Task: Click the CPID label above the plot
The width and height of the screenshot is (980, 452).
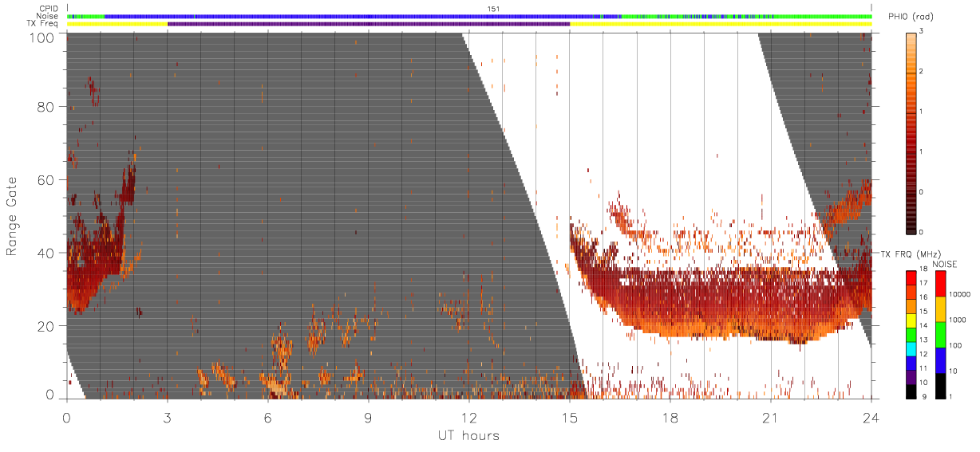Action: click(49, 9)
